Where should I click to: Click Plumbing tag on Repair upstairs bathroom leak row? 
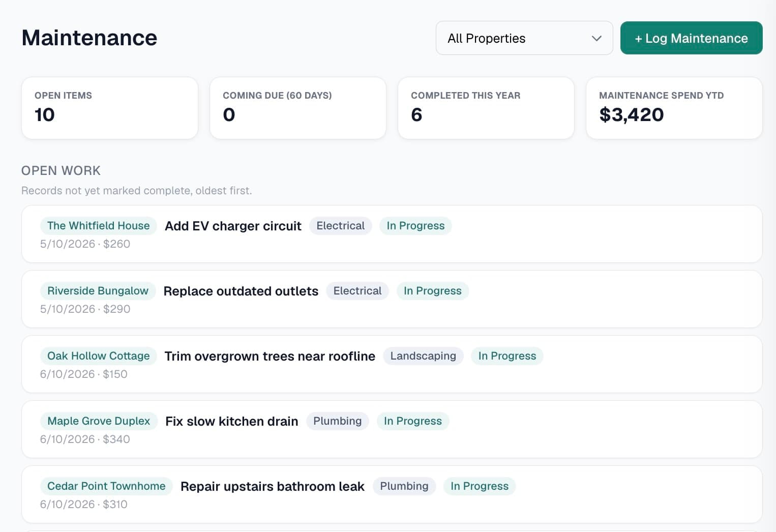click(404, 486)
